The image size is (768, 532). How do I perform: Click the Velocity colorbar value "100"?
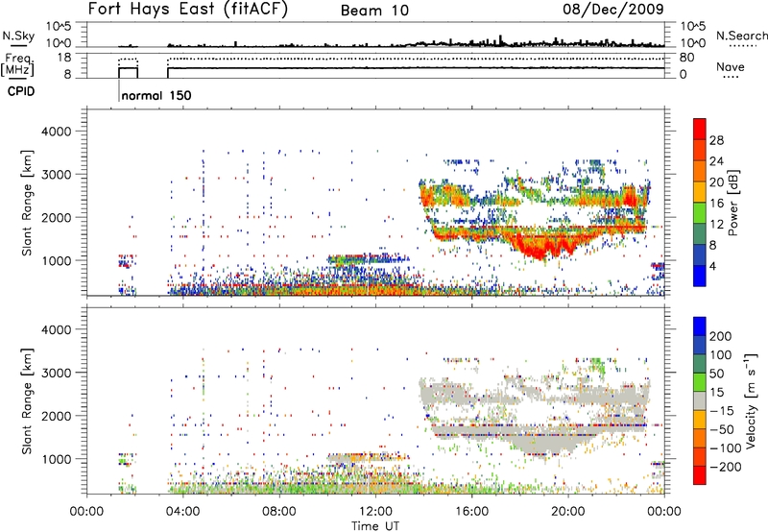[720, 354]
